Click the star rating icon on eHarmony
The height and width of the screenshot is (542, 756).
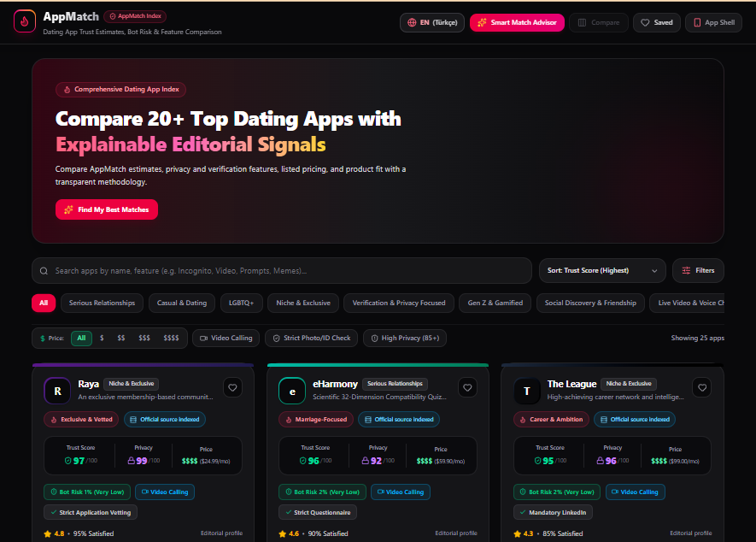coord(283,533)
